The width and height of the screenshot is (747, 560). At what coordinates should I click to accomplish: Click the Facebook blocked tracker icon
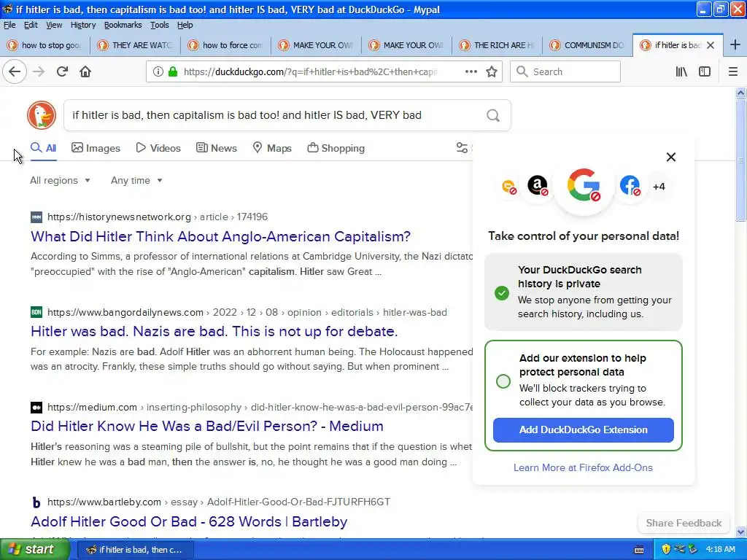[x=630, y=185]
